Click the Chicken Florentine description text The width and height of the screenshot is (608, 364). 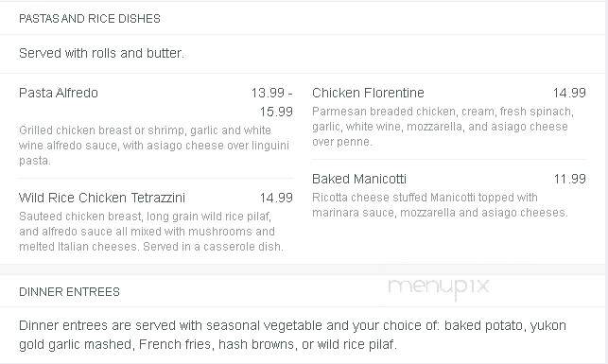point(443,127)
